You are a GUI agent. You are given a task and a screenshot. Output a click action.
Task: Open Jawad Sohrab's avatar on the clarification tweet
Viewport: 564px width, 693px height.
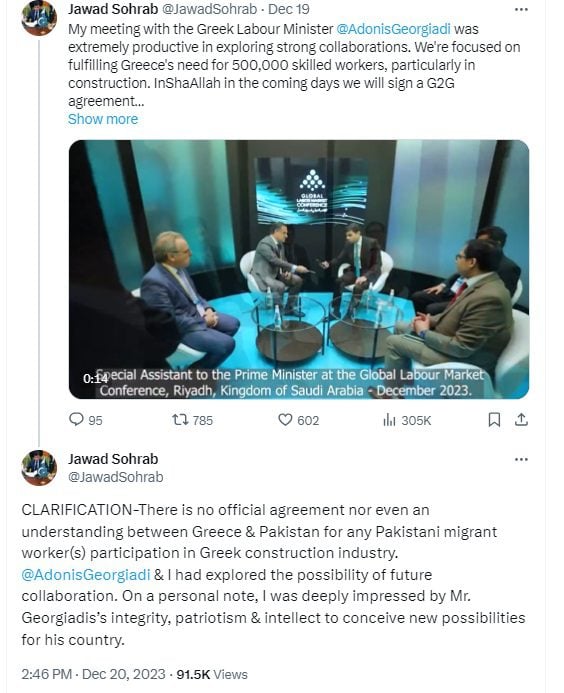coord(39,468)
